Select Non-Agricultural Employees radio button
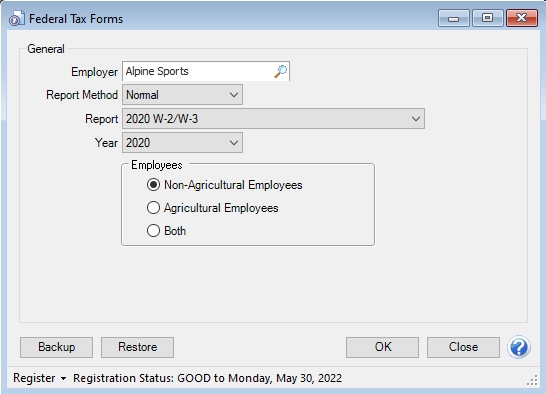 153,185
